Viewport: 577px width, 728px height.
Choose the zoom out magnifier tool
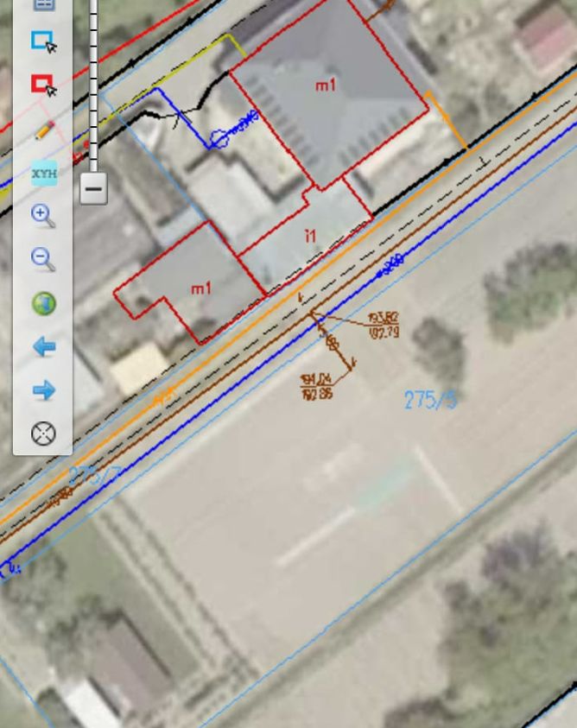click(43, 260)
